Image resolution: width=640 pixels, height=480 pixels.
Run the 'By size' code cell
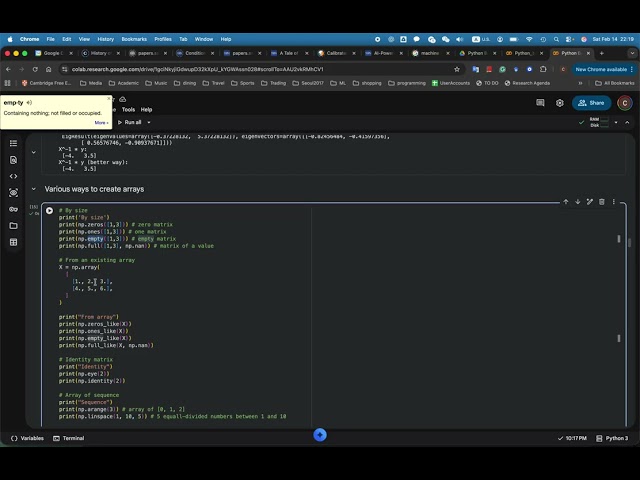click(49, 211)
